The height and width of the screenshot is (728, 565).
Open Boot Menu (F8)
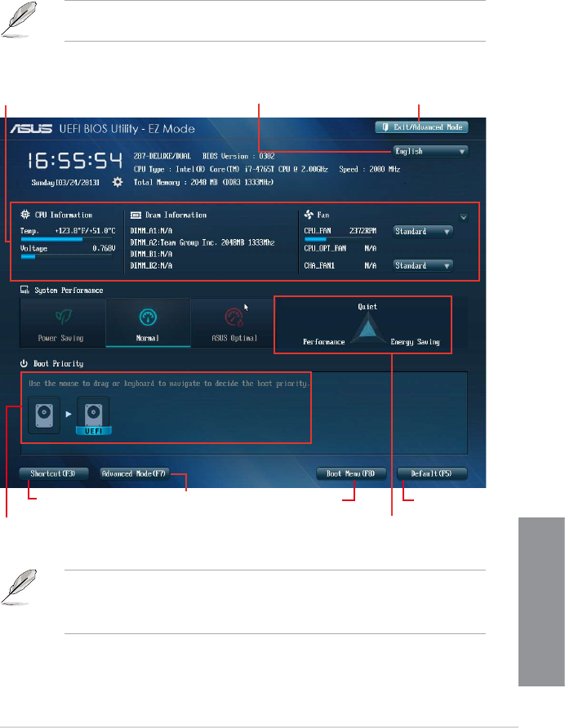(351, 473)
